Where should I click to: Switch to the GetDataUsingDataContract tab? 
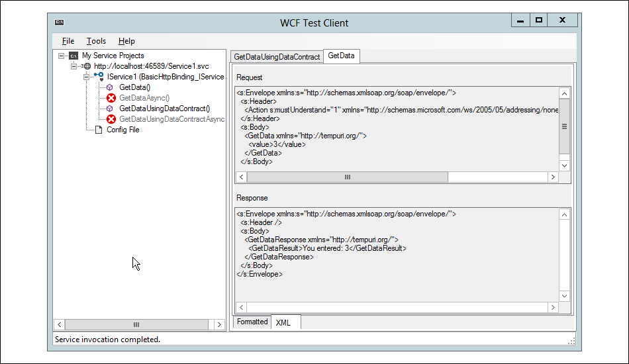[277, 57]
